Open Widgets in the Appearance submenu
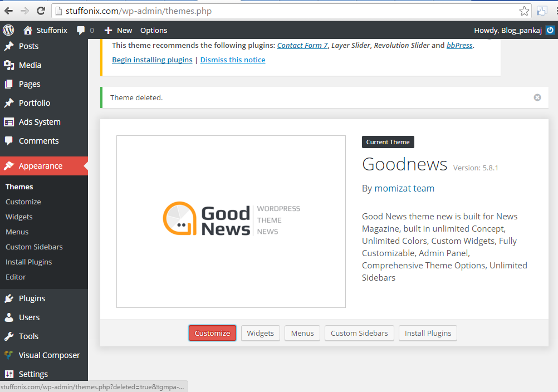The height and width of the screenshot is (392, 558). point(19,217)
